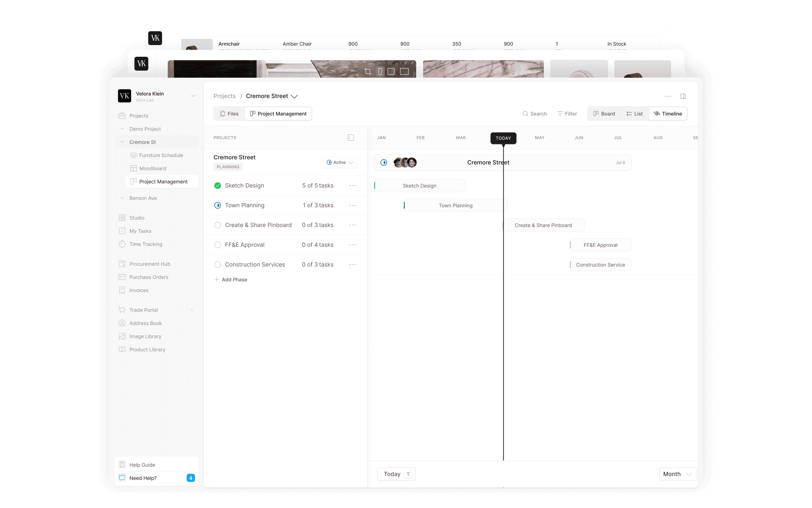
Task: Open the Active status dropdown
Action: pos(340,162)
